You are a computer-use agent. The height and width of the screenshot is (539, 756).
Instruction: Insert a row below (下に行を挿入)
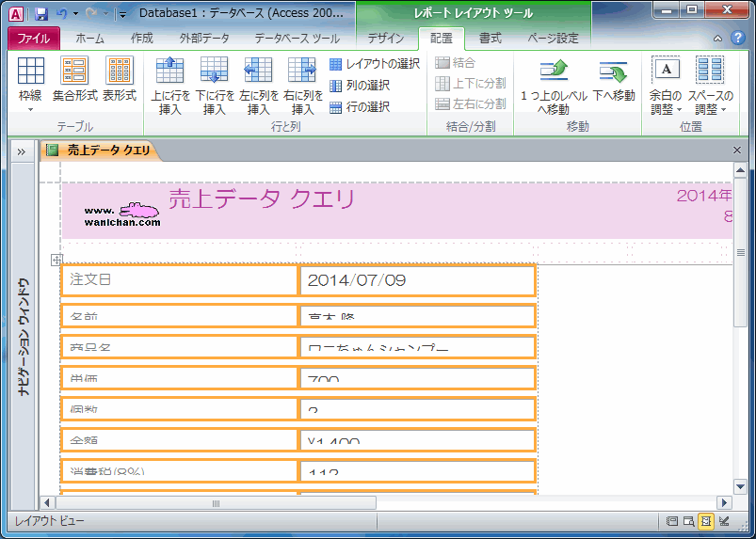(214, 86)
